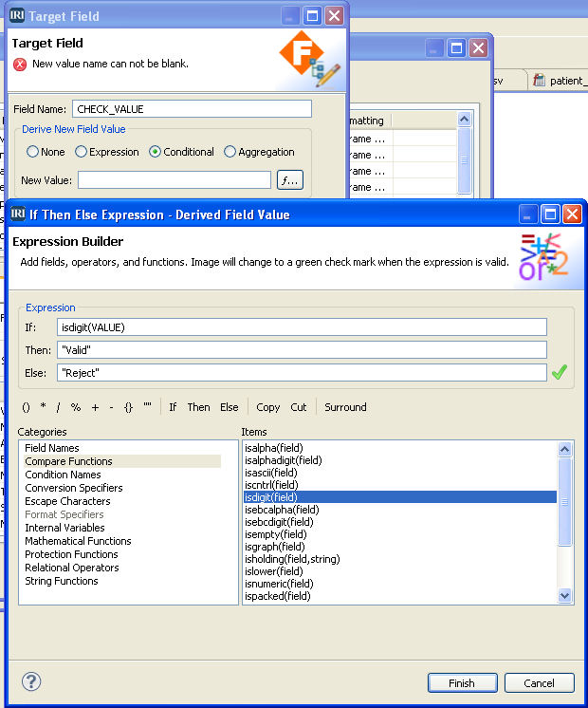Click Cut in expression toolbar

click(299, 407)
